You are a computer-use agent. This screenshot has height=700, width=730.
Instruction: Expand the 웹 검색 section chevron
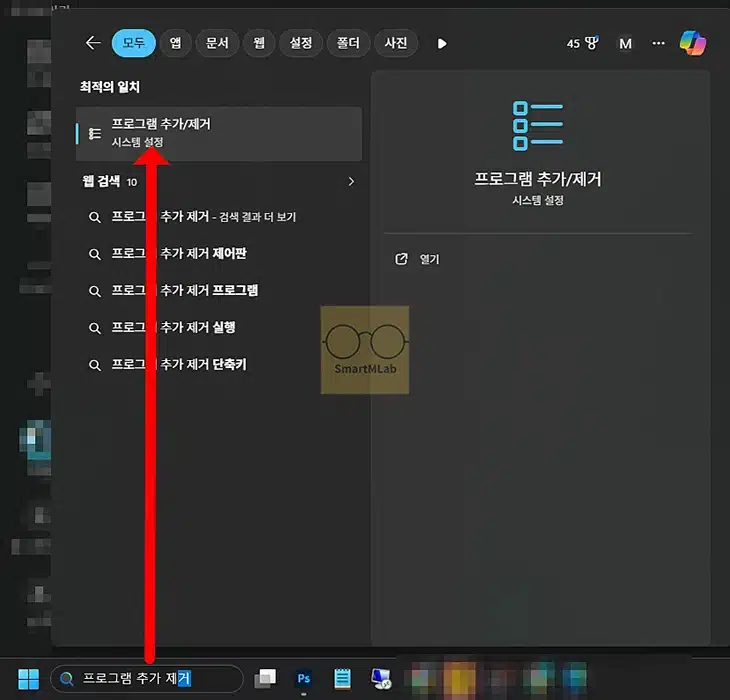click(x=351, y=182)
